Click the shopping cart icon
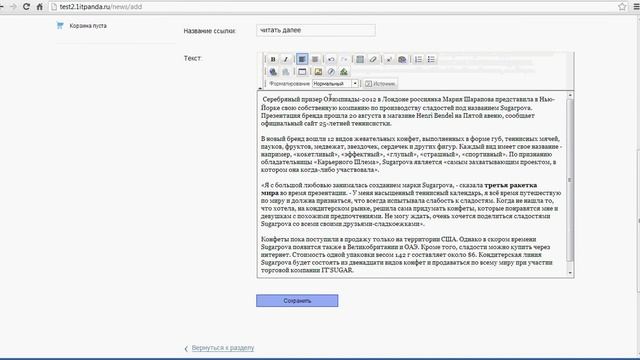Viewport: 640px width, 360px height. point(60,25)
